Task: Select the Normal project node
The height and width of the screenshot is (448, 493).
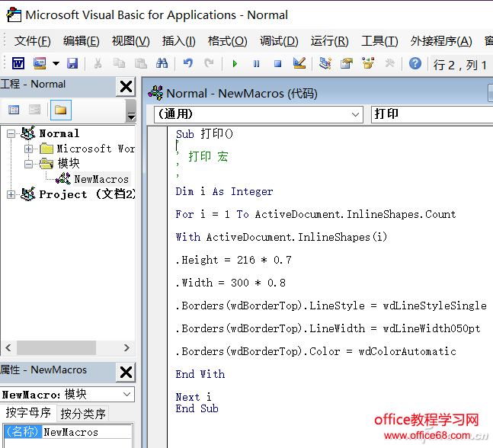Action: (x=59, y=133)
